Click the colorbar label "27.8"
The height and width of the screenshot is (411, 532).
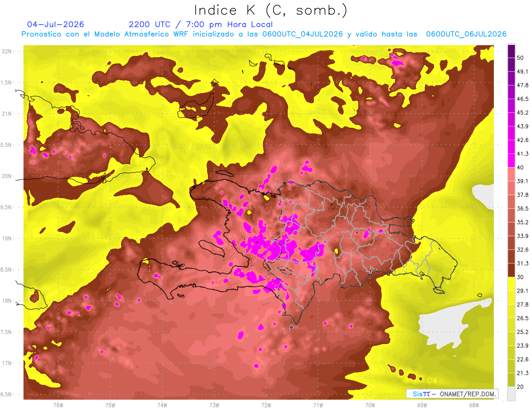pyautogui.click(x=523, y=305)
